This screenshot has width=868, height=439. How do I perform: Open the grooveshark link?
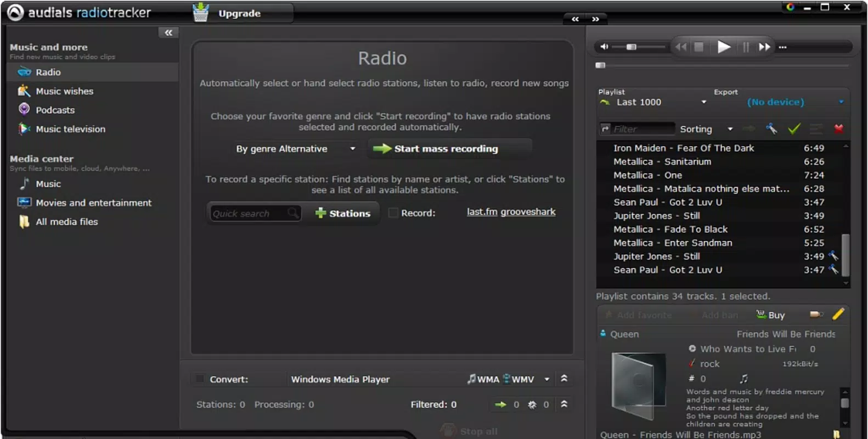click(528, 212)
